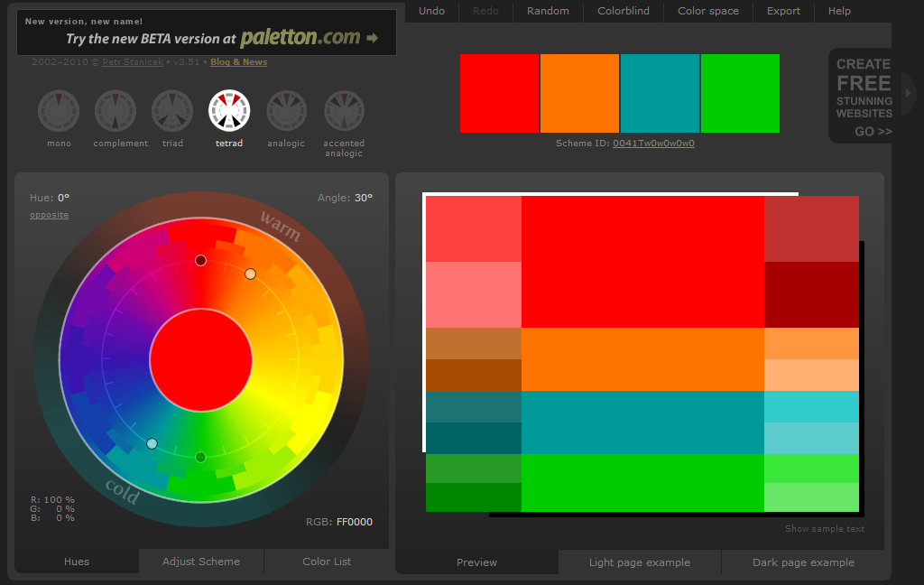Open the Undo menu item

431,11
